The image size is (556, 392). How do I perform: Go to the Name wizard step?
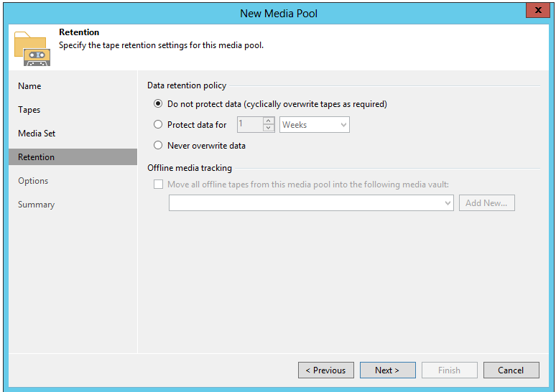(29, 86)
